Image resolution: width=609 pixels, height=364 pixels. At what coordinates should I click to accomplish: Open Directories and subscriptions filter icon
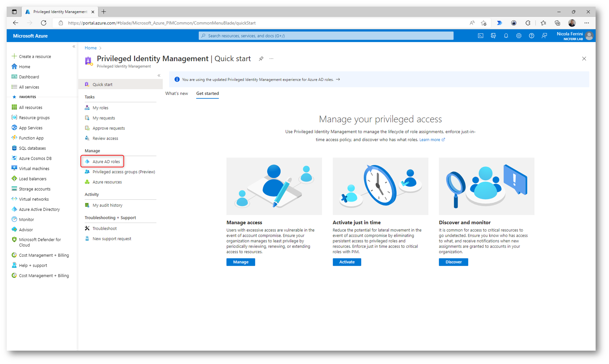[x=493, y=36]
